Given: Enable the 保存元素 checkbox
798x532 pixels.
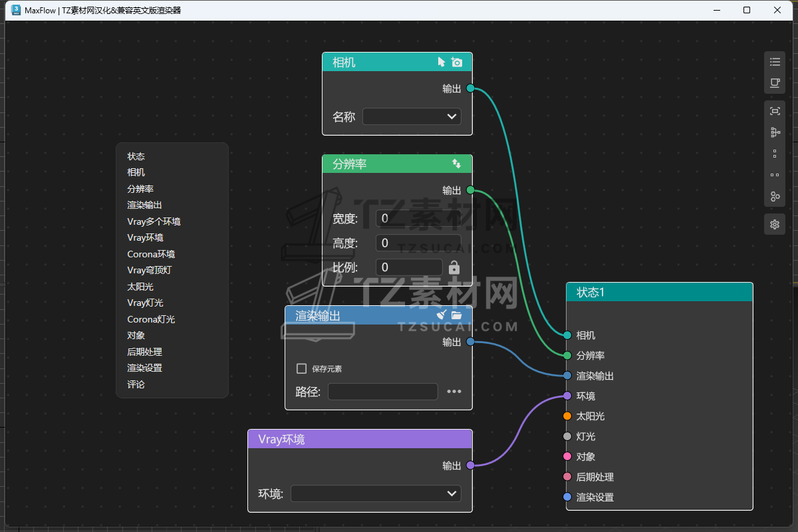Looking at the screenshot, I should pyautogui.click(x=302, y=368).
